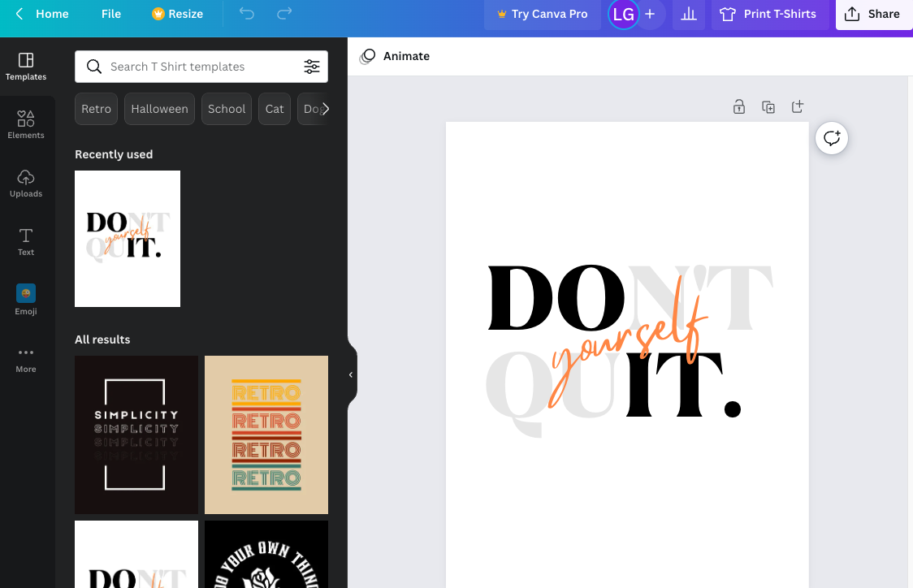Open the insights bar chart icon
Screen dimensions: 913x588
pyautogui.click(x=689, y=14)
